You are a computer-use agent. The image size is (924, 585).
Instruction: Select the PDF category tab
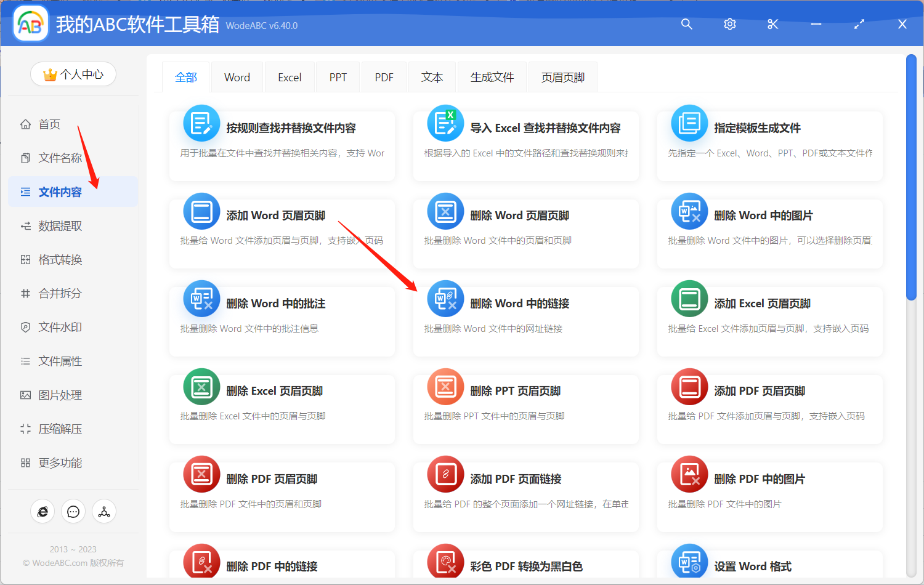[x=384, y=76]
